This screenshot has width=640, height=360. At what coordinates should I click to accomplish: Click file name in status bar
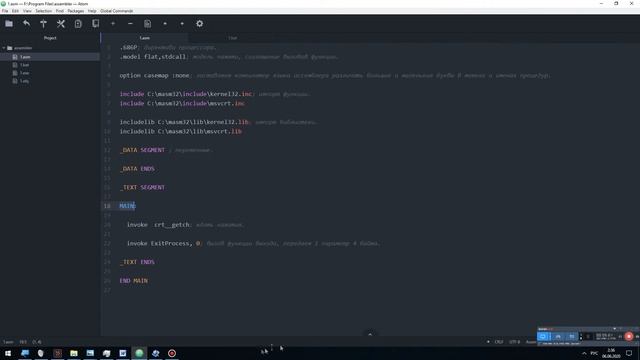click(x=8, y=342)
